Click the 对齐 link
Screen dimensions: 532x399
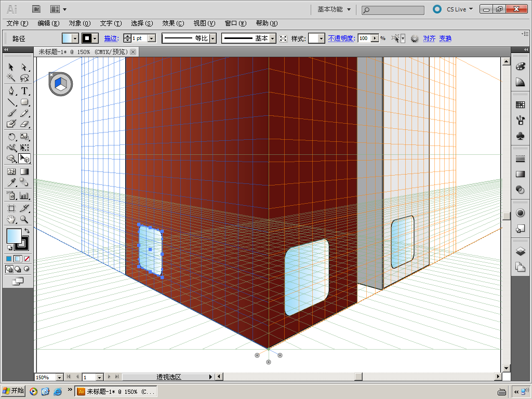[429, 38]
